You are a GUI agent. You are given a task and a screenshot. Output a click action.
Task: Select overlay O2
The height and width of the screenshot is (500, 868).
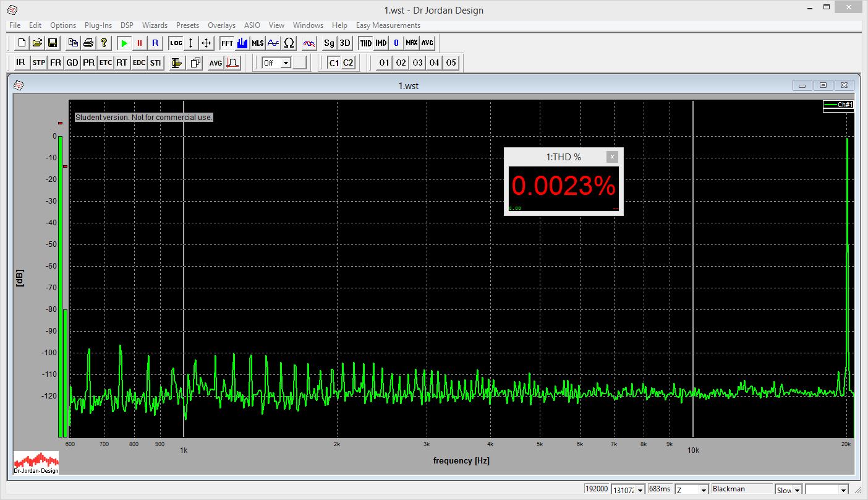click(401, 62)
